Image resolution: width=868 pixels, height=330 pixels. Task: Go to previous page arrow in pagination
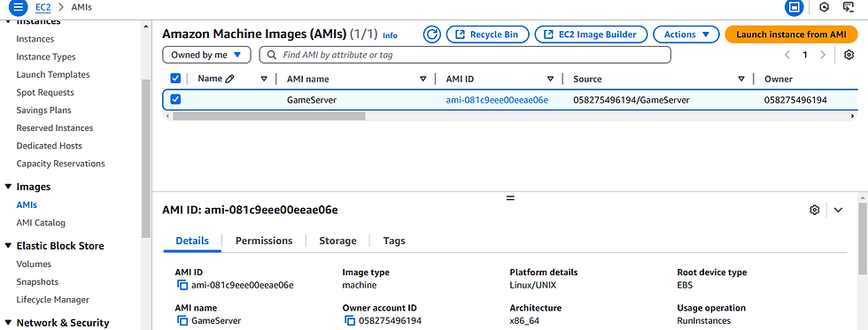(787, 55)
